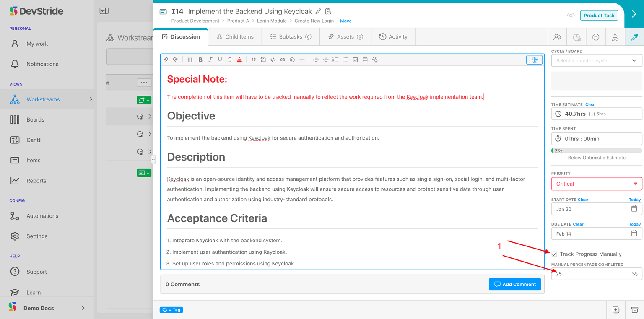
Task: Open the assignees people panel icon
Action: [x=557, y=37]
